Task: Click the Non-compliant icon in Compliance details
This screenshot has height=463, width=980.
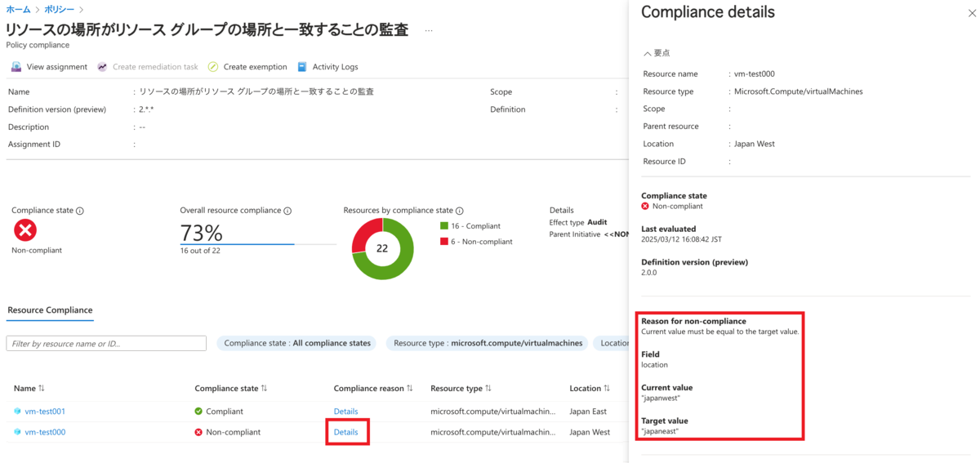Action: (x=645, y=207)
